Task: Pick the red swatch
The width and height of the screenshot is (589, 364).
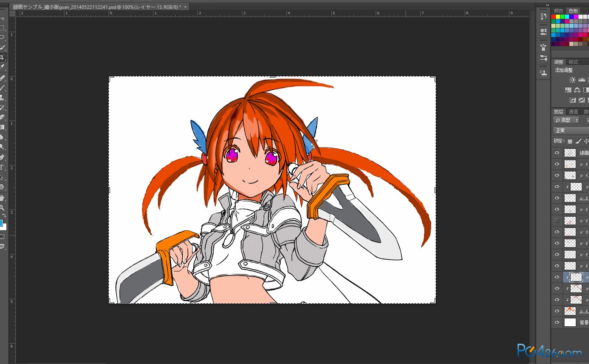Action: click(x=553, y=17)
